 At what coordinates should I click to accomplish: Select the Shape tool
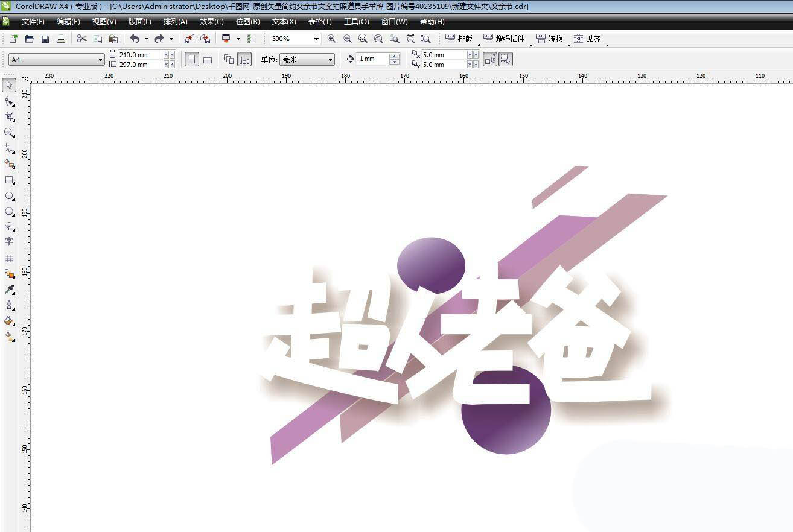coord(8,101)
